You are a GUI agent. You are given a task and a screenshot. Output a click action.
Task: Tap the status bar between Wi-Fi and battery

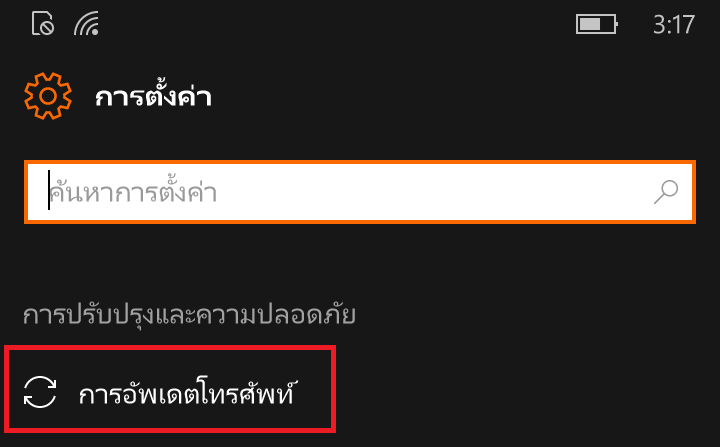pyautogui.click(x=338, y=24)
